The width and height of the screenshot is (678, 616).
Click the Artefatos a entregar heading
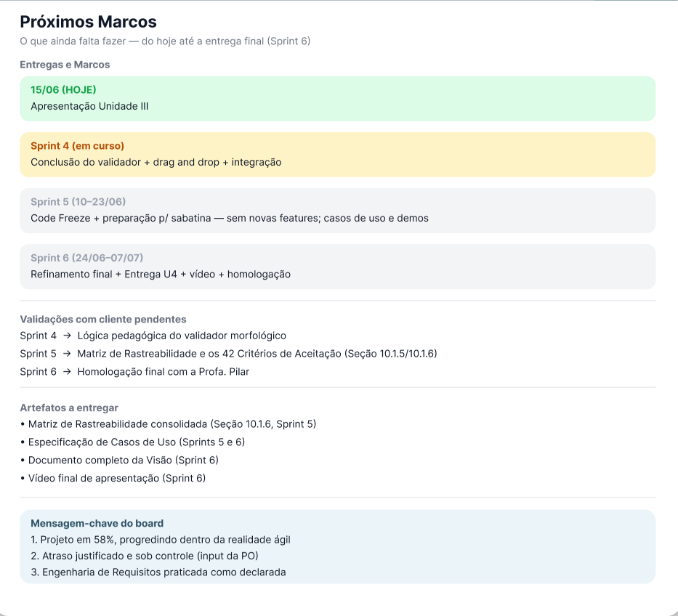click(69, 408)
